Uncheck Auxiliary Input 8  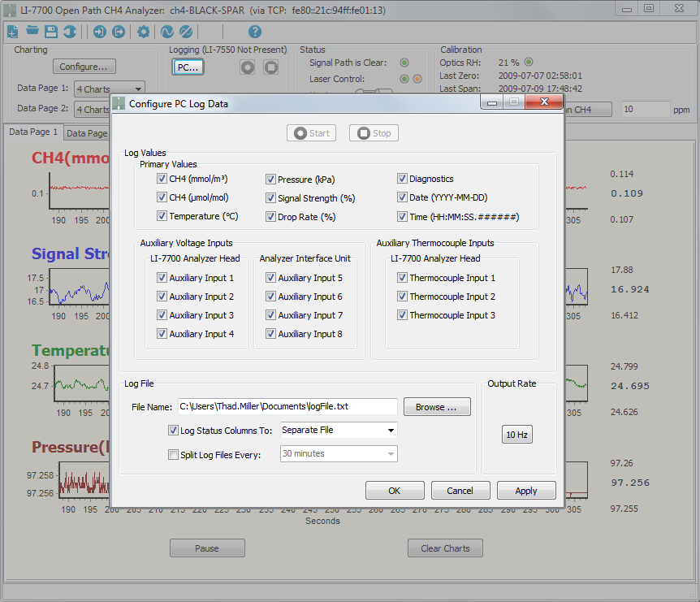coord(270,334)
